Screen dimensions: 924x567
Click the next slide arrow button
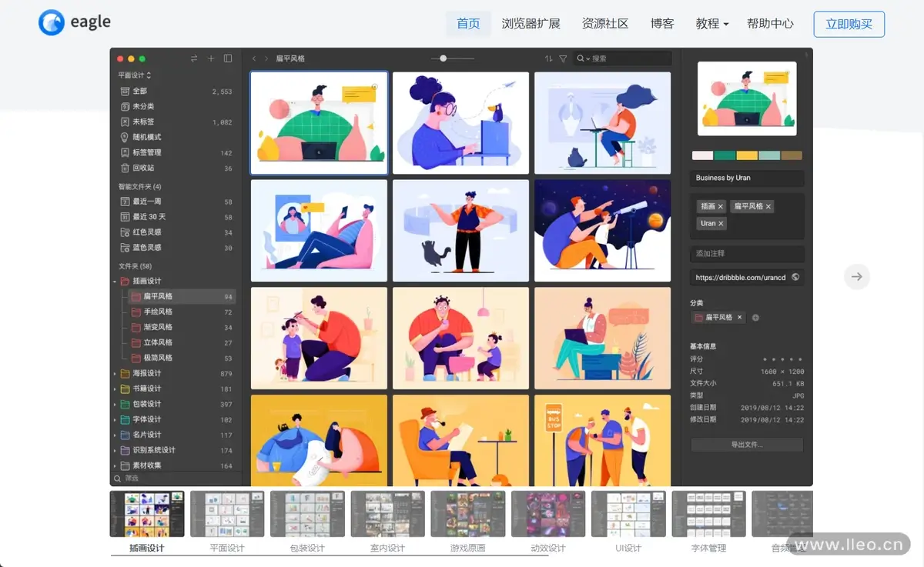tap(856, 277)
